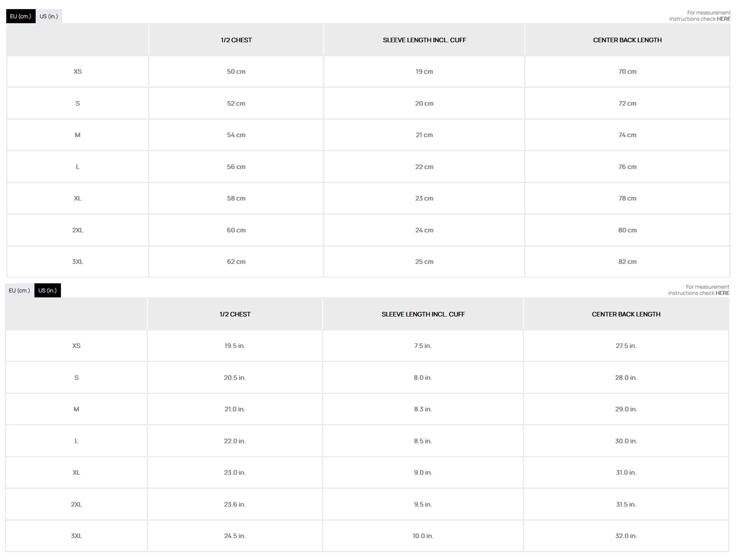Click CENTER BACK LENGTH header in centimeter table
The image size is (736, 560).
[627, 40]
